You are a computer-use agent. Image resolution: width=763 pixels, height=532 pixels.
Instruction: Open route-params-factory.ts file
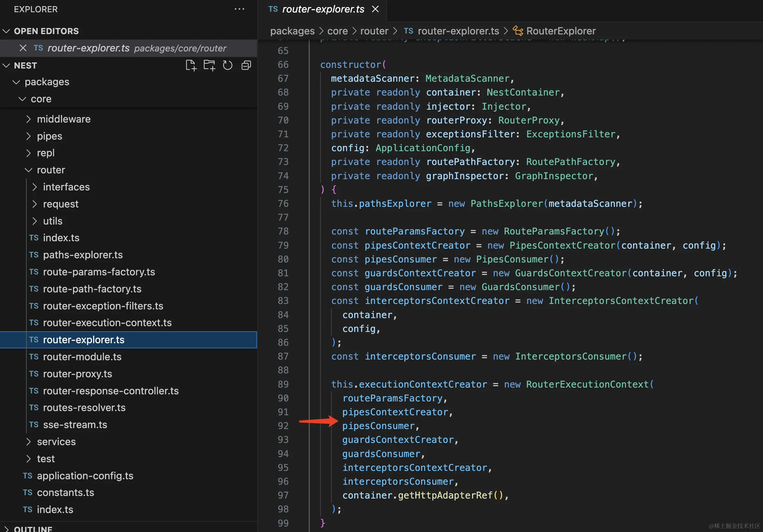[x=99, y=272]
